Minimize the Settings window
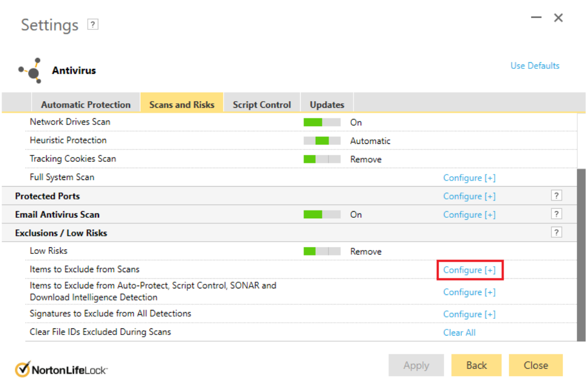588x390 pixels. pos(536,18)
